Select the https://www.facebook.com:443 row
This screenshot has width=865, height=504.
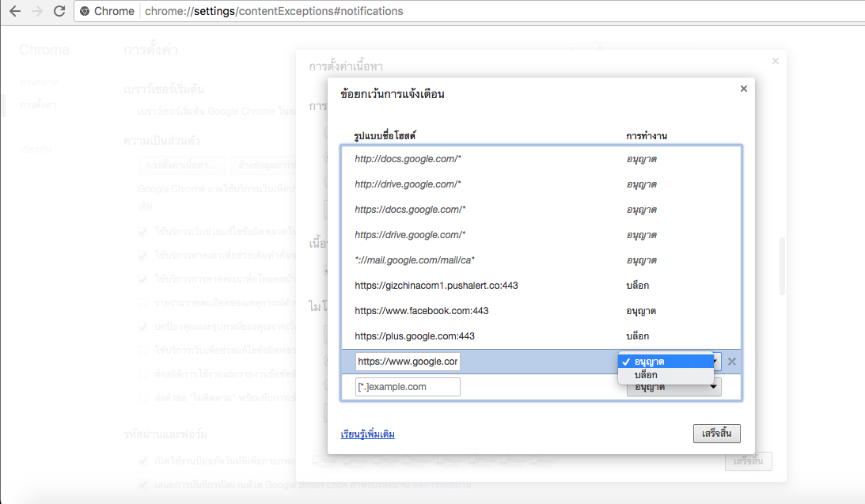click(x=541, y=311)
